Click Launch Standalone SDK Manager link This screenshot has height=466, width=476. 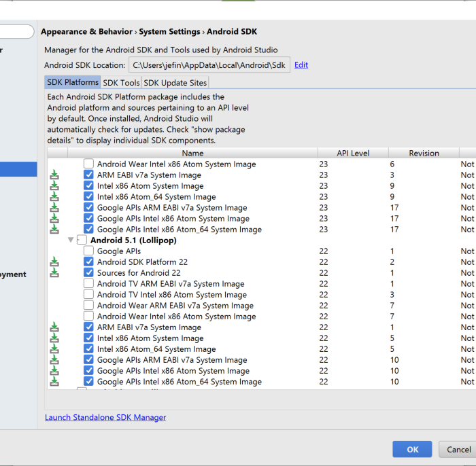105,418
